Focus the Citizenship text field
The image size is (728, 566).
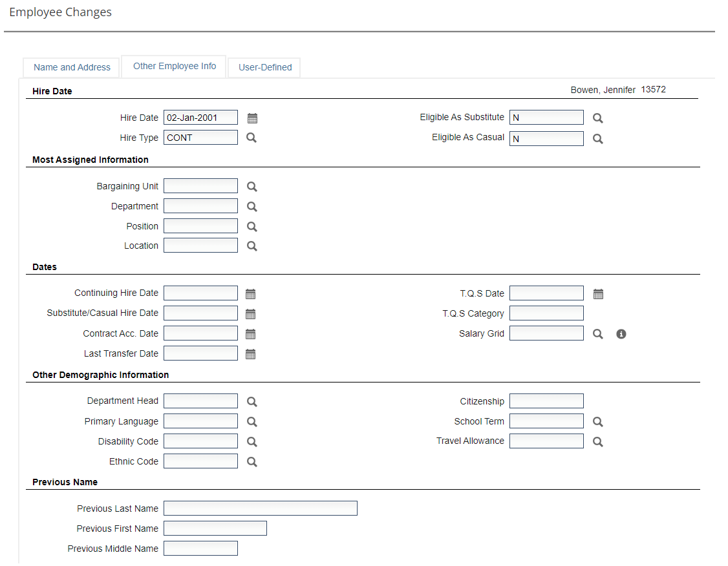click(546, 401)
